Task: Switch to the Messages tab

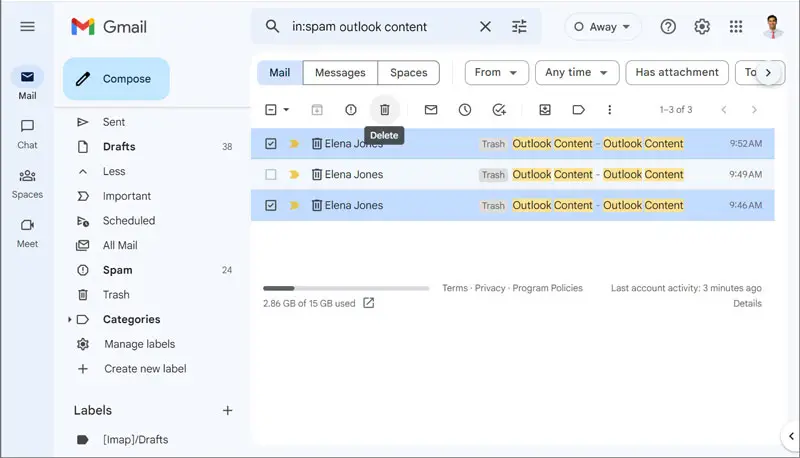Action: point(340,73)
